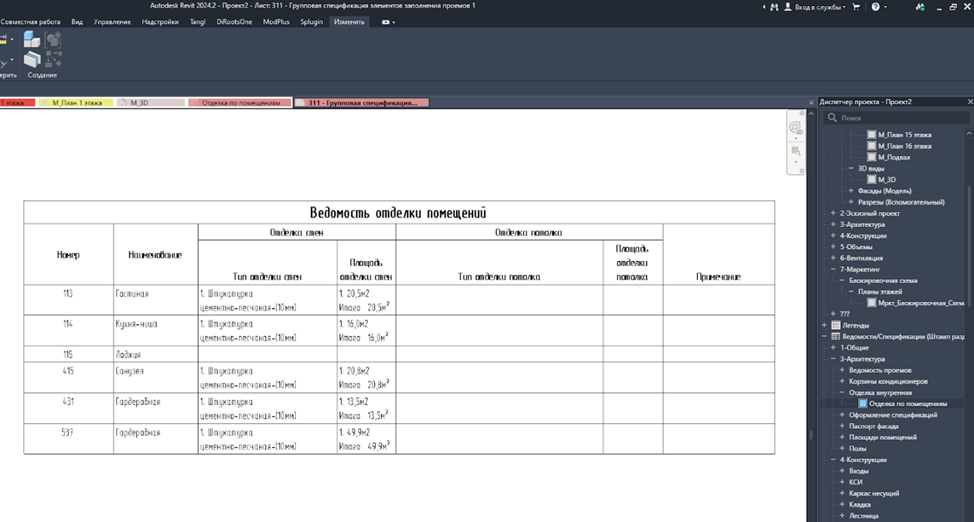Collapse the 3D виды node

click(851, 168)
